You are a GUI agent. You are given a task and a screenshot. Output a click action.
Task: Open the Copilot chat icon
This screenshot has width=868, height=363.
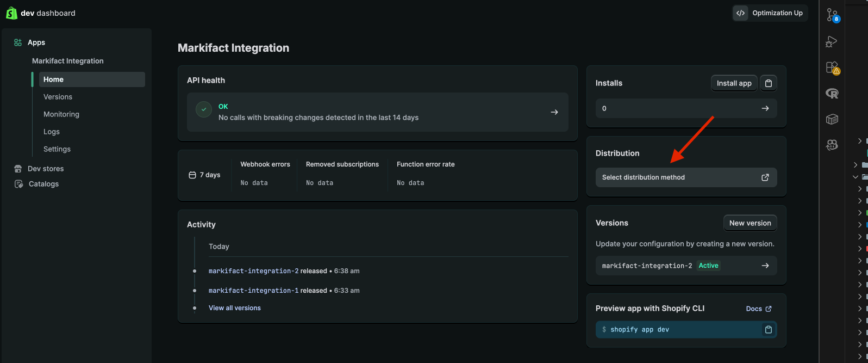click(832, 145)
